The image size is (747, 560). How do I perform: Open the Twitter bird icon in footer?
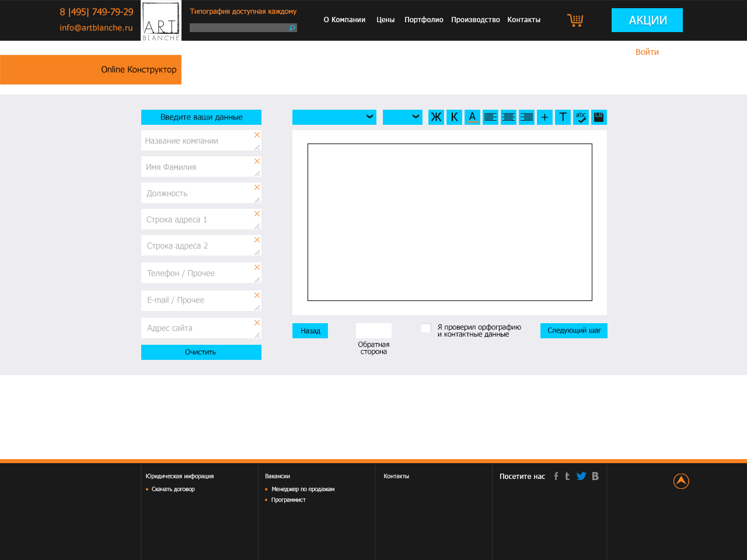click(581, 476)
